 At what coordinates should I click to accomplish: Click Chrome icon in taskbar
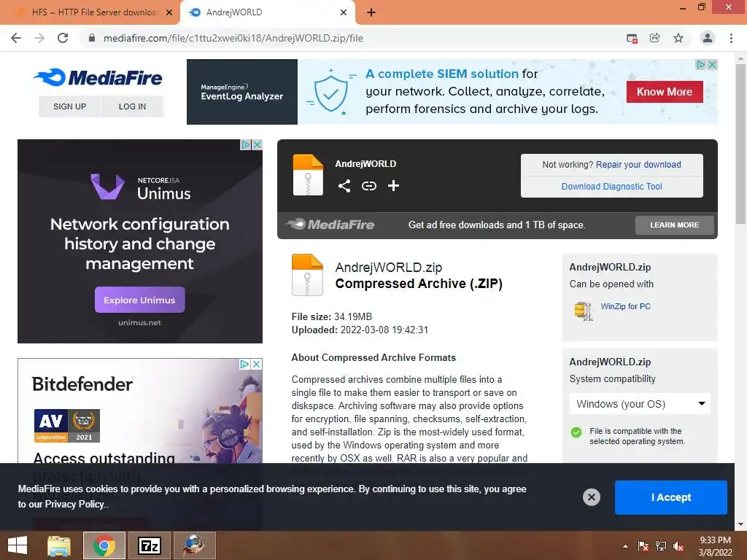pos(104,545)
